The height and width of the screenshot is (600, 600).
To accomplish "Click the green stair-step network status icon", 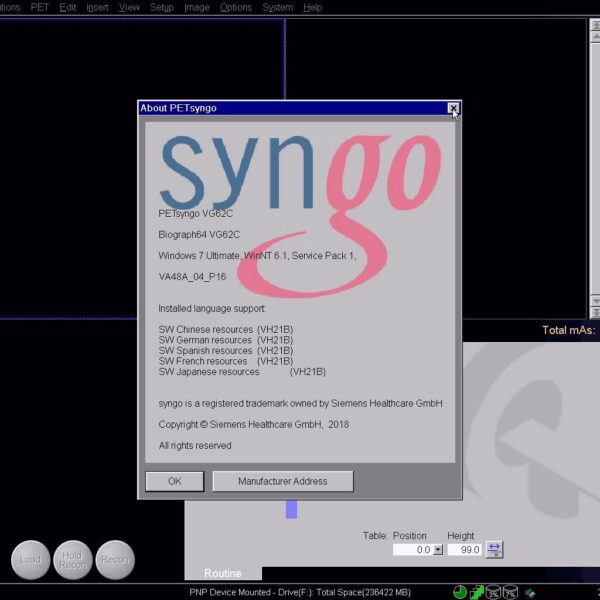I will [477, 592].
